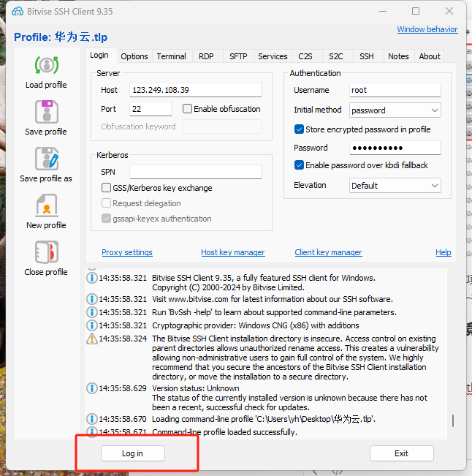This screenshot has height=476, width=472.
Task: Click the Close profile icon
Action: pos(46,252)
